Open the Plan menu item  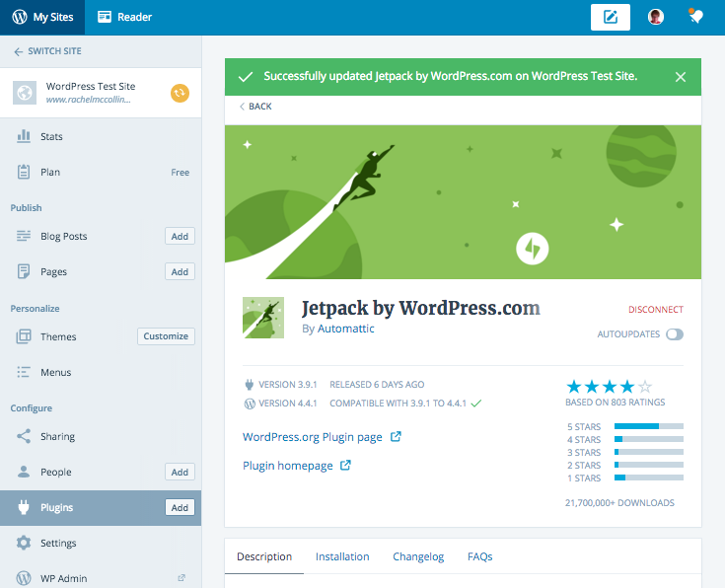pyautogui.click(x=101, y=172)
